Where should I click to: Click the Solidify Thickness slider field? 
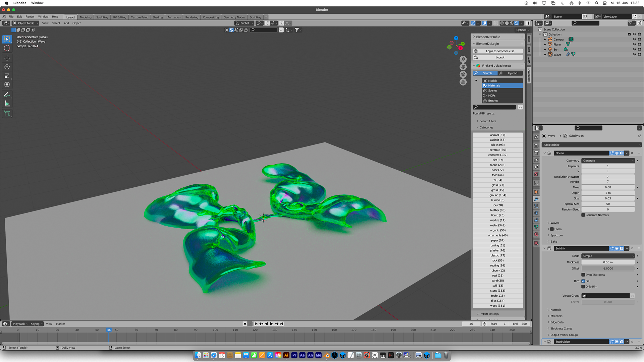(607, 262)
